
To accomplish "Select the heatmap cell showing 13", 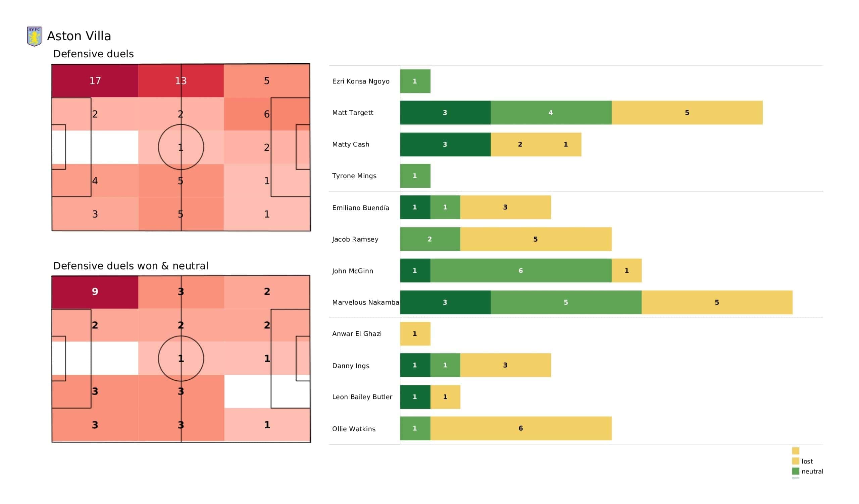I will pyautogui.click(x=181, y=81).
